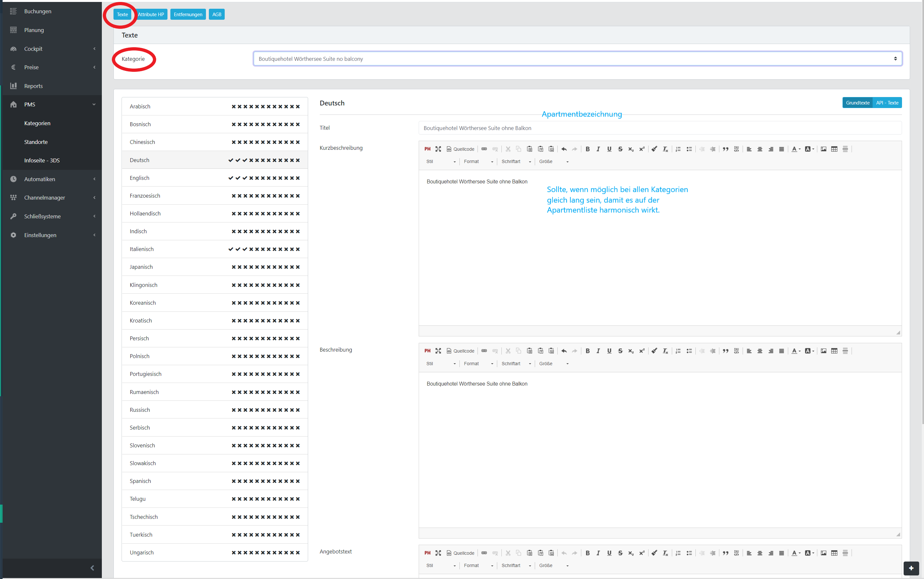Toggle bold in Kurzbeschreibung editor toolbar
The image size is (924, 579).
(x=587, y=149)
